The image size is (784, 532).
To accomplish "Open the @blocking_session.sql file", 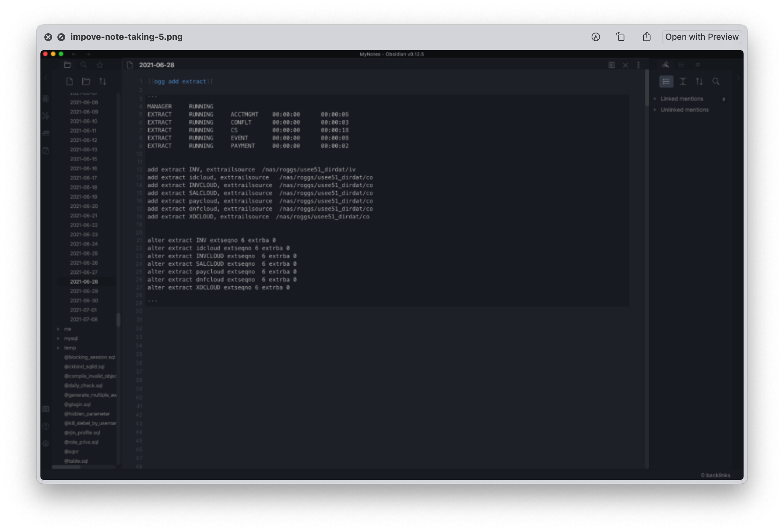I will pyautogui.click(x=90, y=357).
